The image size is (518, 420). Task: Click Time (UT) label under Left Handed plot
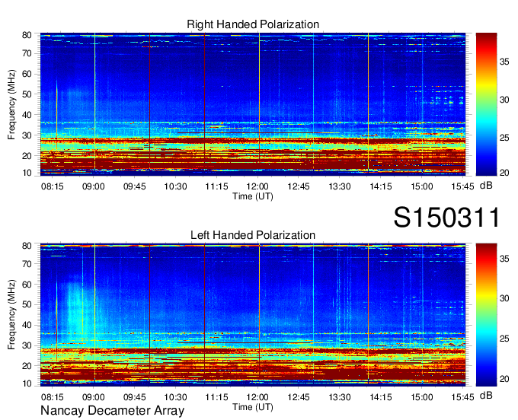[x=253, y=407]
